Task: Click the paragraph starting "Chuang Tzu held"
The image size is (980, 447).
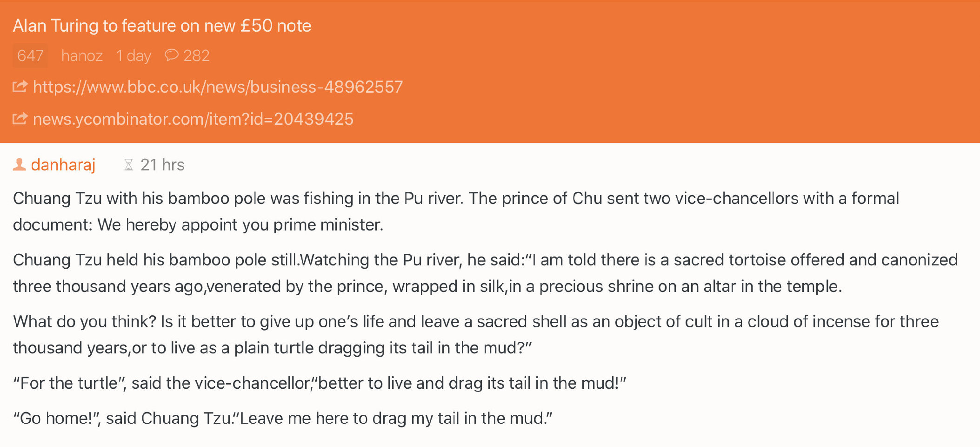Action: [484, 273]
